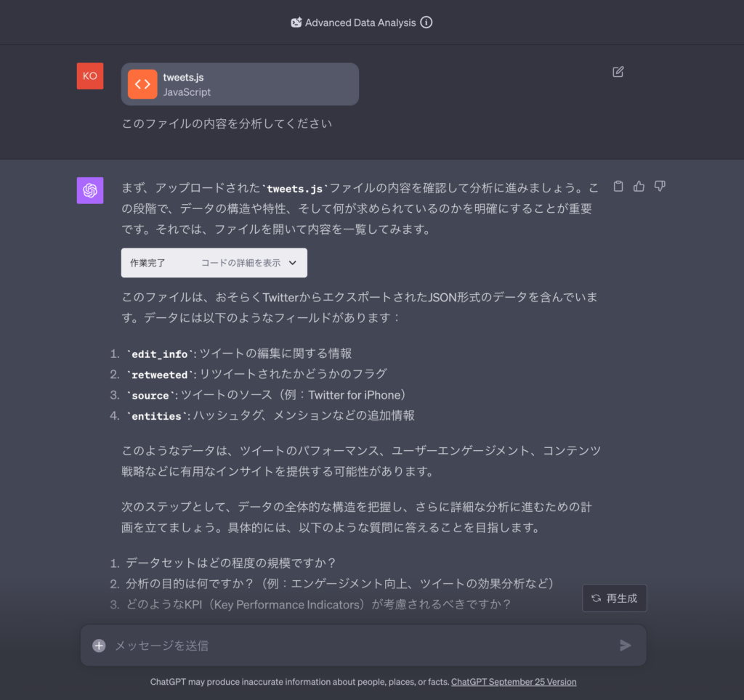Copy the response using the clipboard icon
Viewport: 744px width, 700px height.
pyautogui.click(x=618, y=187)
